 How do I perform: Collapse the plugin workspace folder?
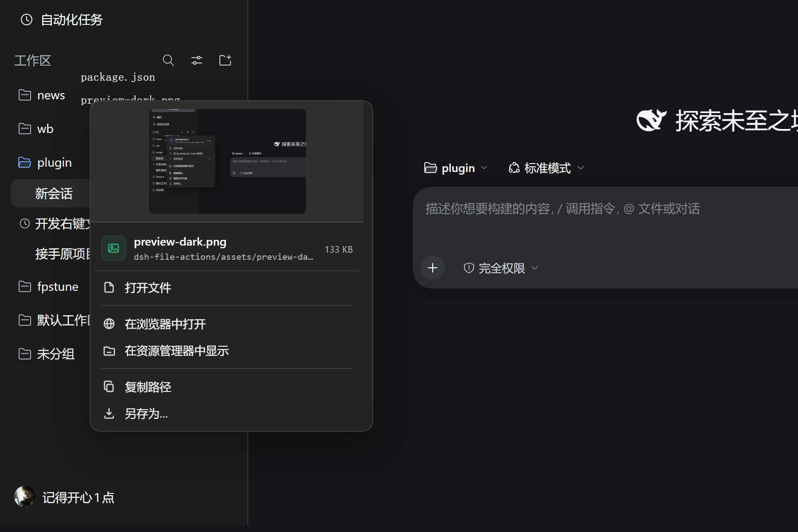click(55, 162)
